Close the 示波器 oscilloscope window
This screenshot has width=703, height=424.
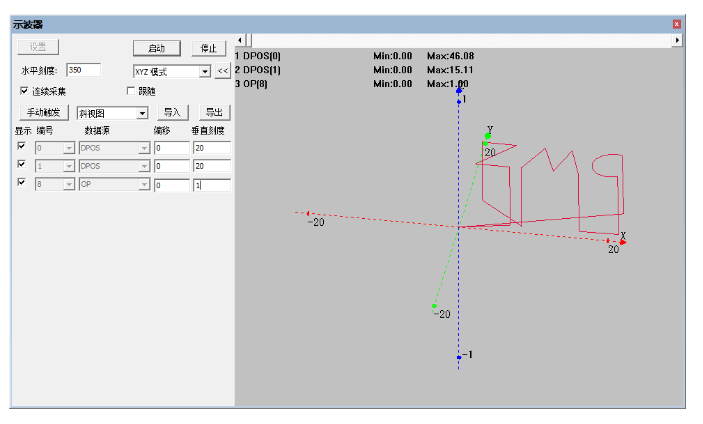click(x=677, y=24)
